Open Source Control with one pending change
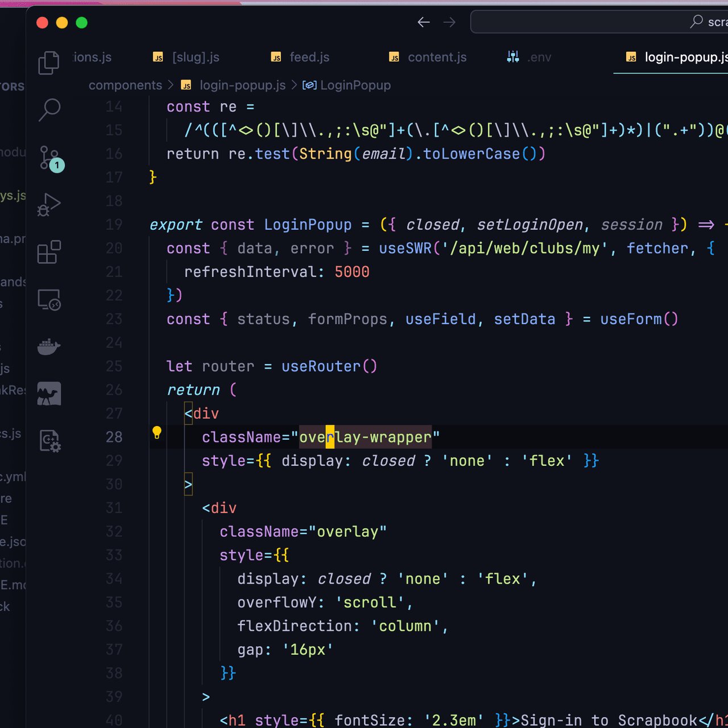Viewport: 728px width, 728px height. click(x=50, y=158)
